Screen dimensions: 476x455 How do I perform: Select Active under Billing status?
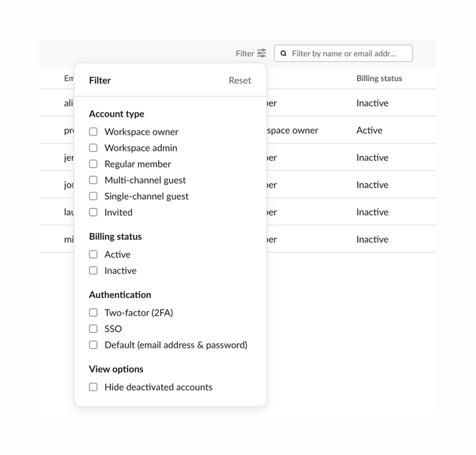(x=93, y=254)
